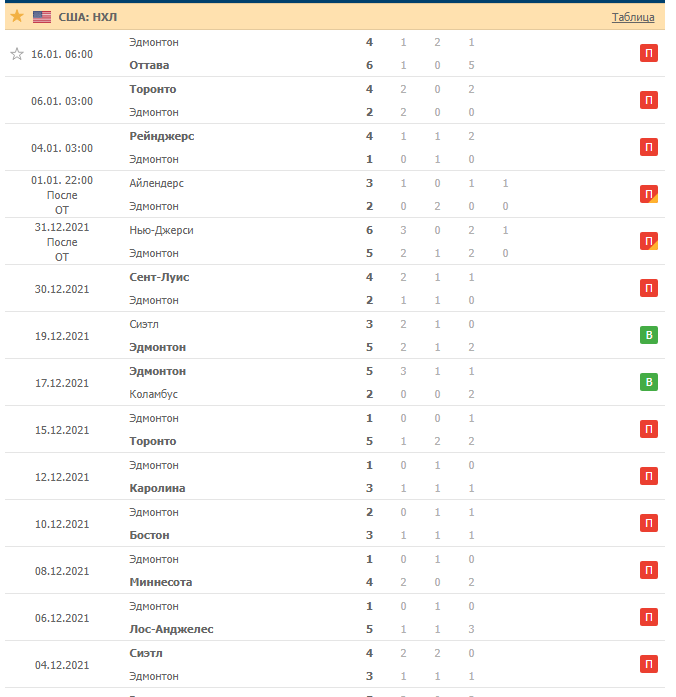Toggle the star for the 16.01. 06:00 match
Screen dimensions: 676x697
click(x=17, y=54)
